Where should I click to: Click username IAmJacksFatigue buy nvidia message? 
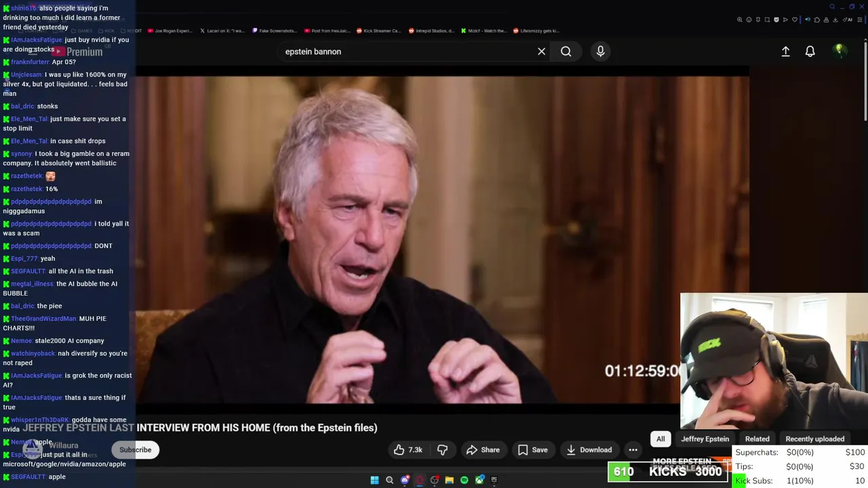click(x=37, y=40)
